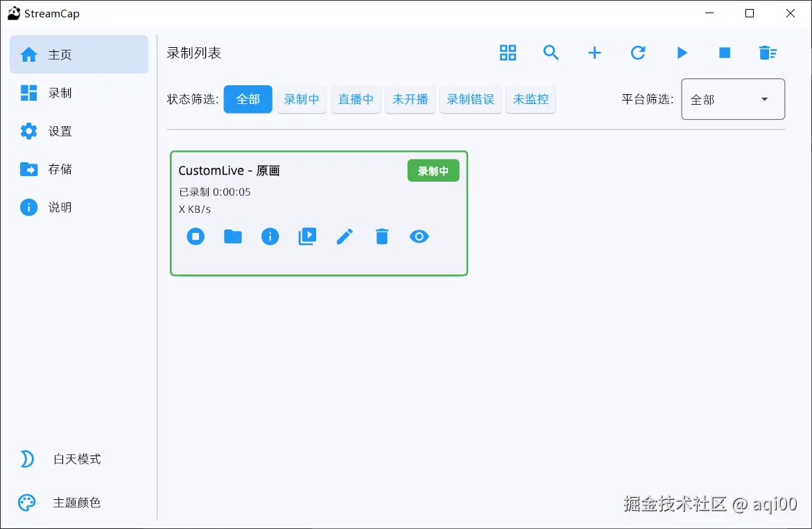This screenshot has width=812, height=529.
Task: Add a new recording task
Action: click(594, 52)
